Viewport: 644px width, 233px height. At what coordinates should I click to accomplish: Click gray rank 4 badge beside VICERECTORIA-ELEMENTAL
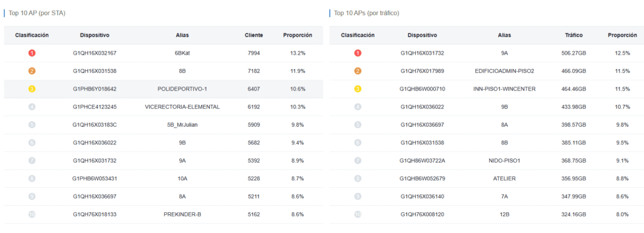pos(32,107)
